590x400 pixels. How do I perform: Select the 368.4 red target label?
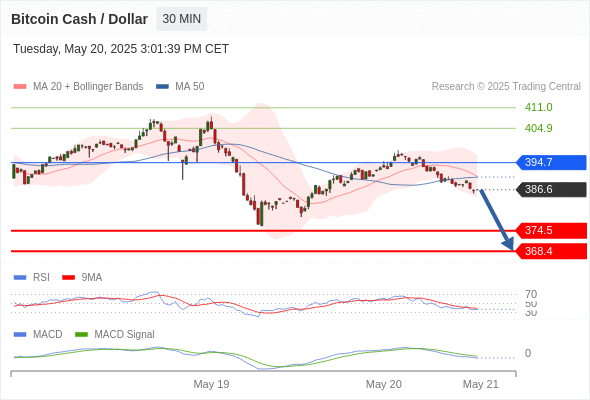tap(551, 251)
